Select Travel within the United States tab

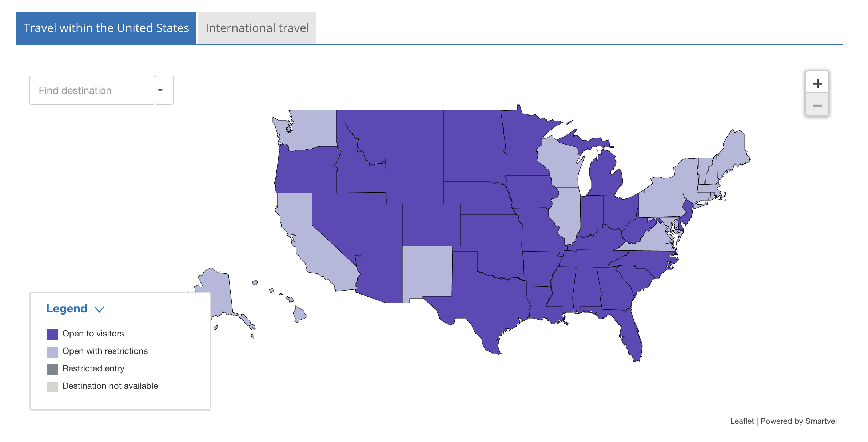tap(106, 28)
